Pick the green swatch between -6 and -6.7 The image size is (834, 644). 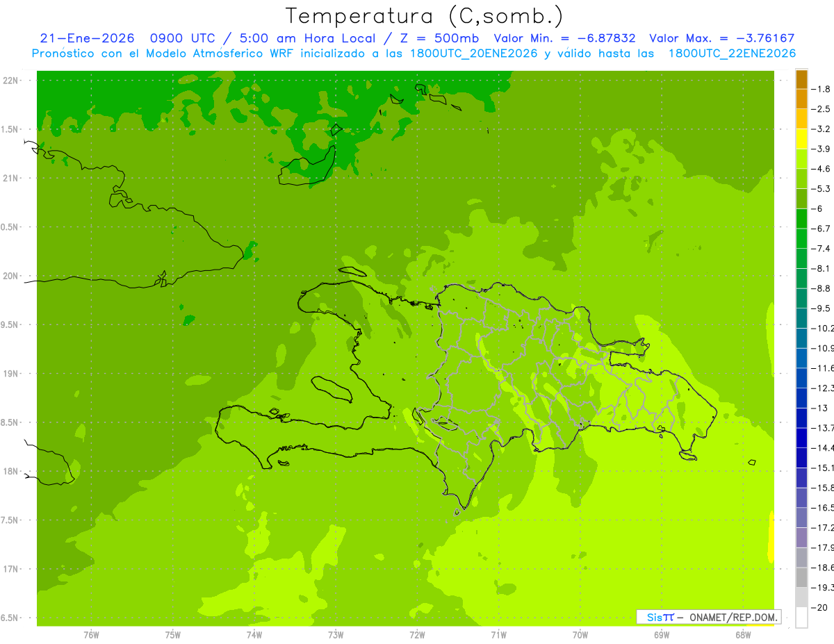click(801, 219)
